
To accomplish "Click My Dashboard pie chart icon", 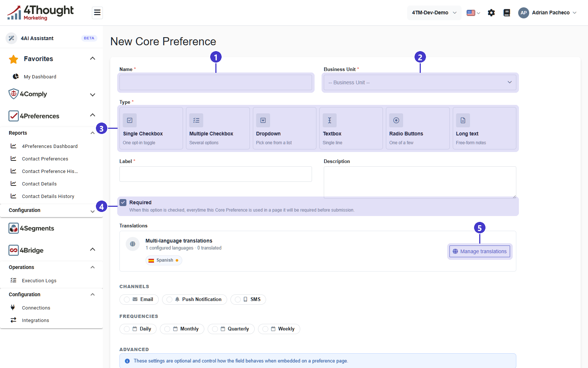I will pos(16,77).
